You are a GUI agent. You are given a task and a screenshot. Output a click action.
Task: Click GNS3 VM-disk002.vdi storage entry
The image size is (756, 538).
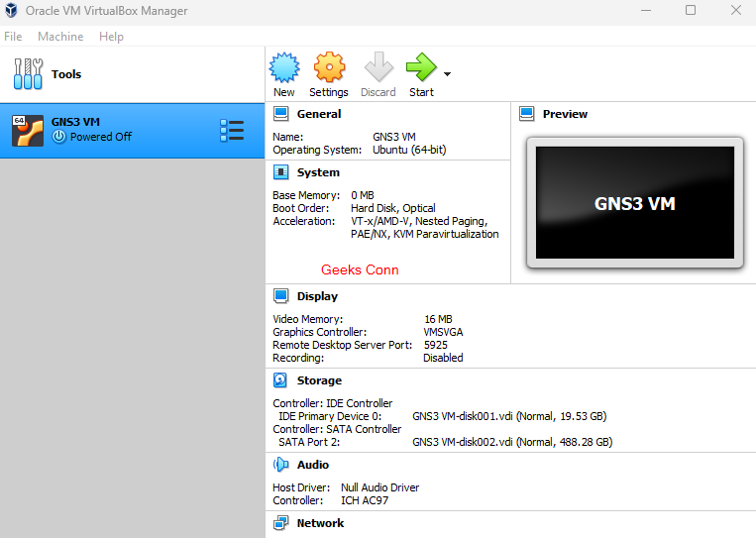pyautogui.click(x=512, y=442)
